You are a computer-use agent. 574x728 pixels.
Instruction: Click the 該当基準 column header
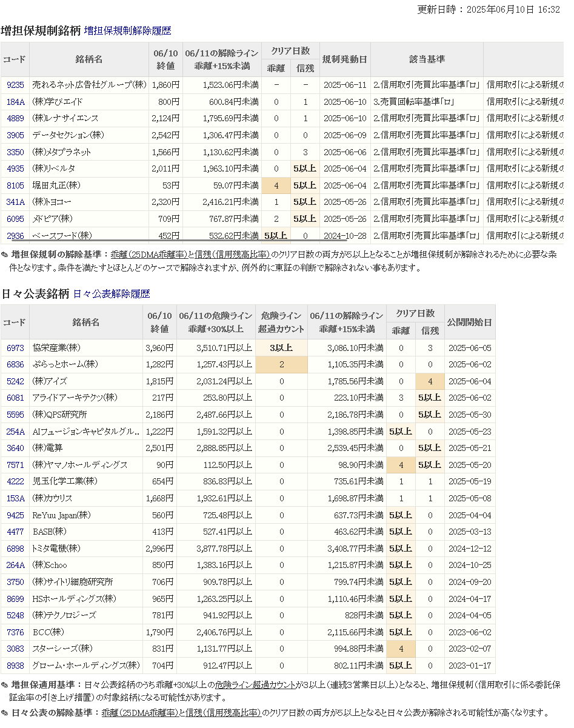pyautogui.click(x=427, y=59)
